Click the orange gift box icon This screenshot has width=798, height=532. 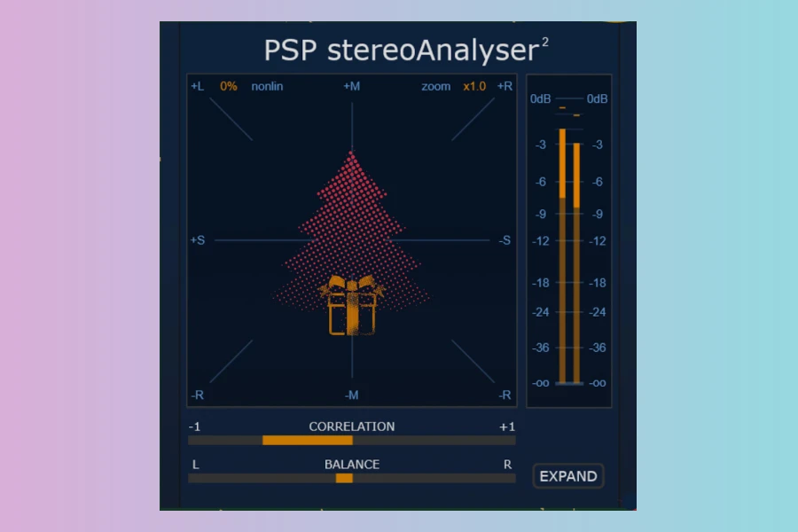click(x=352, y=306)
